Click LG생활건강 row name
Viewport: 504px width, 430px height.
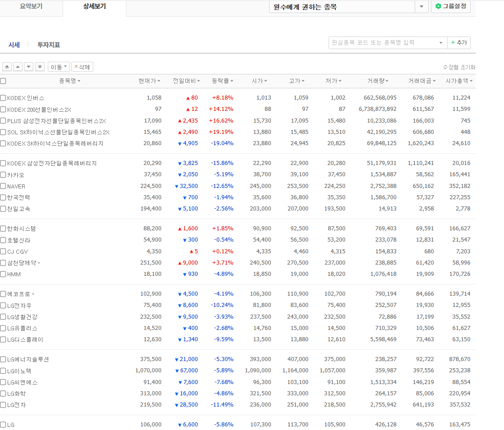pyautogui.click(x=22, y=317)
